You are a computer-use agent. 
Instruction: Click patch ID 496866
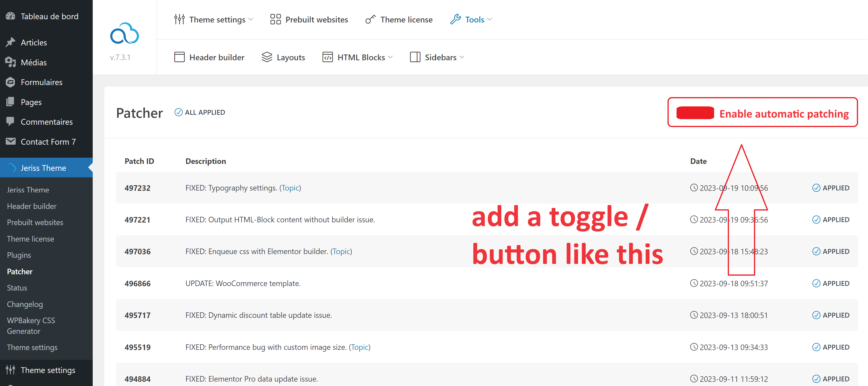coord(137,284)
